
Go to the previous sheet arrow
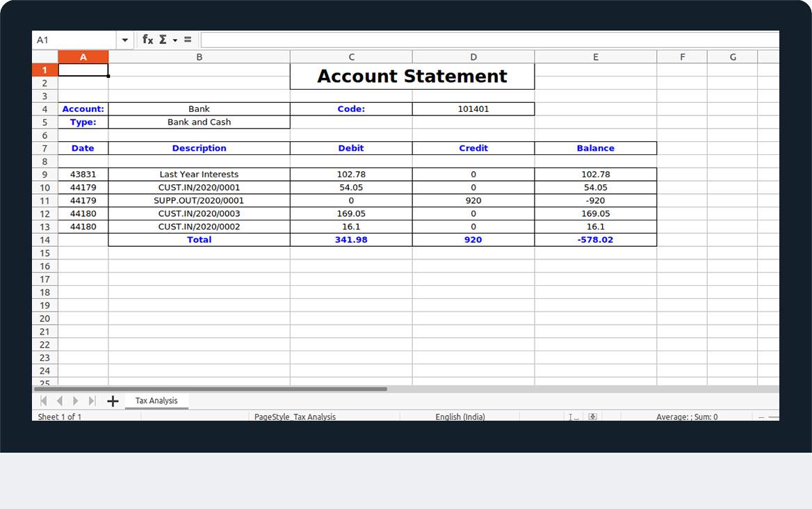click(x=60, y=401)
